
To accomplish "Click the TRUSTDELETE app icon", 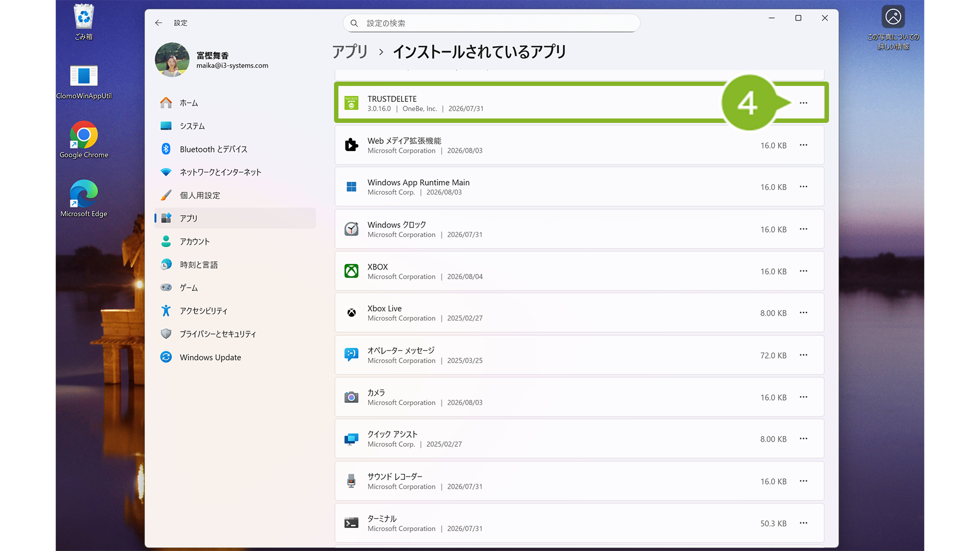I will pyautogui.click(x=351, y=103).
